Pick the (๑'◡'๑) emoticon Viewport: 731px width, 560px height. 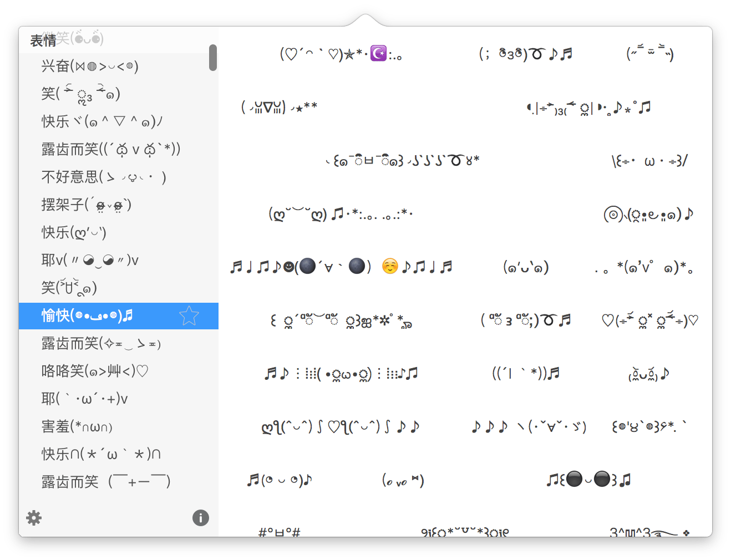click(x=526, y=267)
